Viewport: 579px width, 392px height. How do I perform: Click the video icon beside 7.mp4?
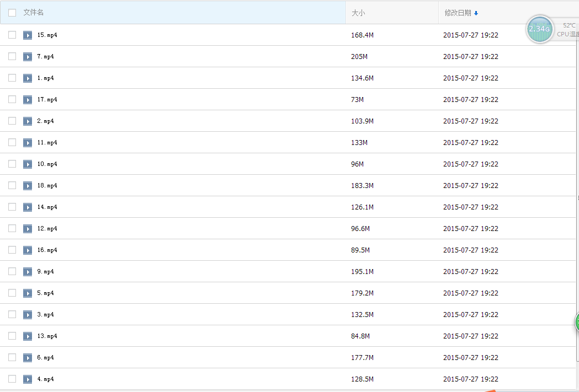point(28,57)
